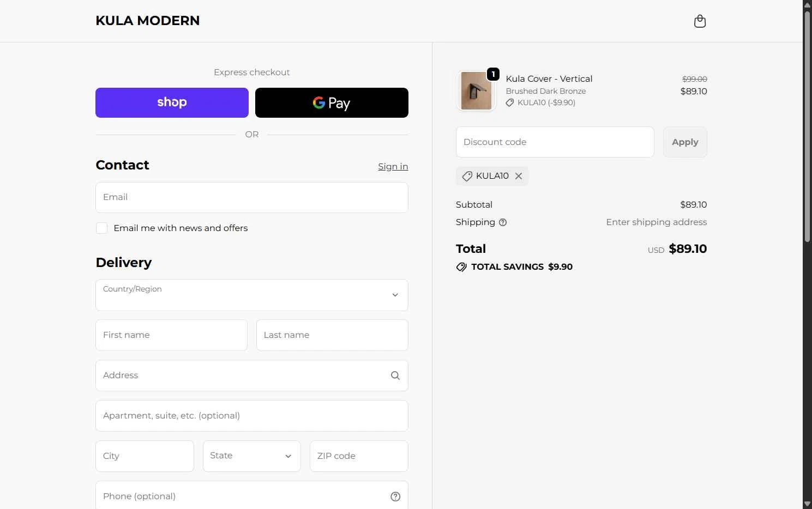Click the Sign in link

pyautogui.click(x=393, y=166)
